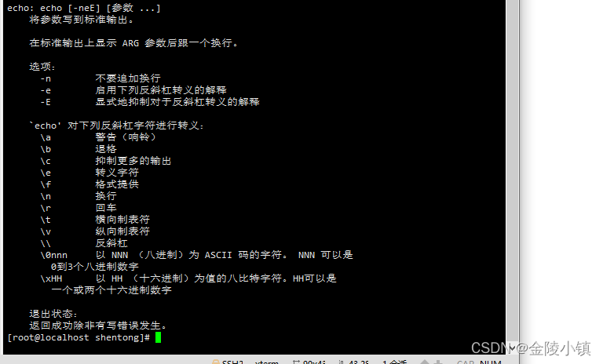Click the scrollbar down arrow
Image resolution: width=603 pixels, height=364 pixels.
(x=512, y=348)
